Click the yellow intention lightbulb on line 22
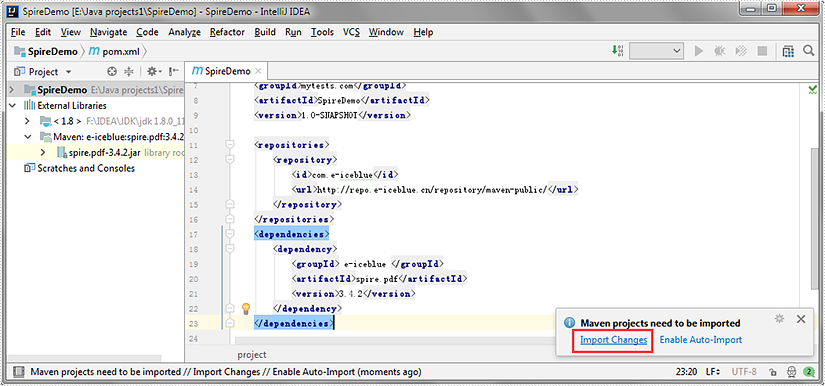Image resolution: width=825 pixels, height=386 pixels. pyautogui.click(x=245, y=309)
